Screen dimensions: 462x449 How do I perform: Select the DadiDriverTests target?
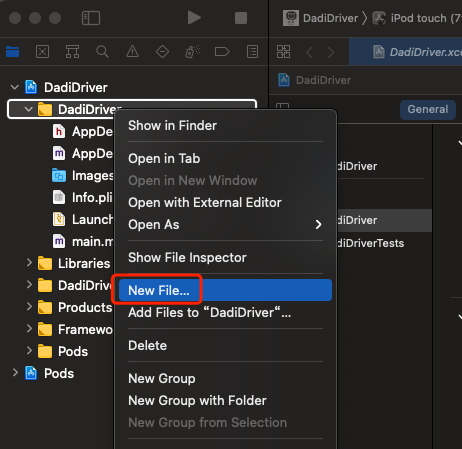tap(370, 243)
